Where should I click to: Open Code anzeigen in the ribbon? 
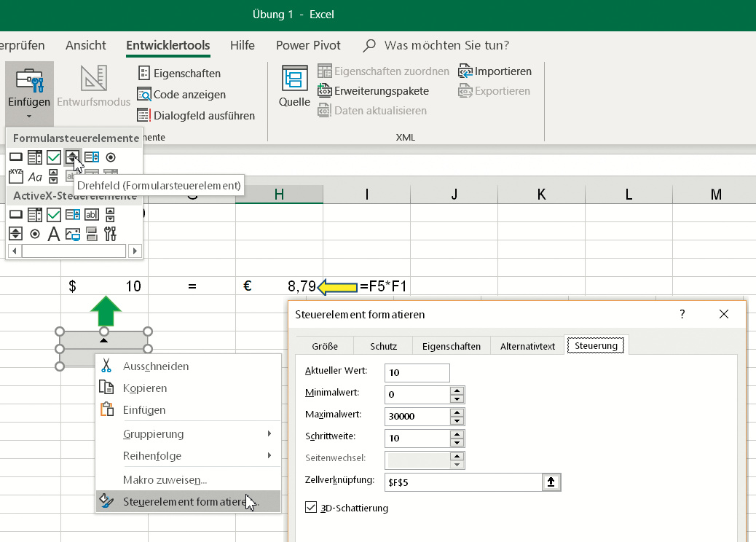pyautogui.click(x=182, y=95)
